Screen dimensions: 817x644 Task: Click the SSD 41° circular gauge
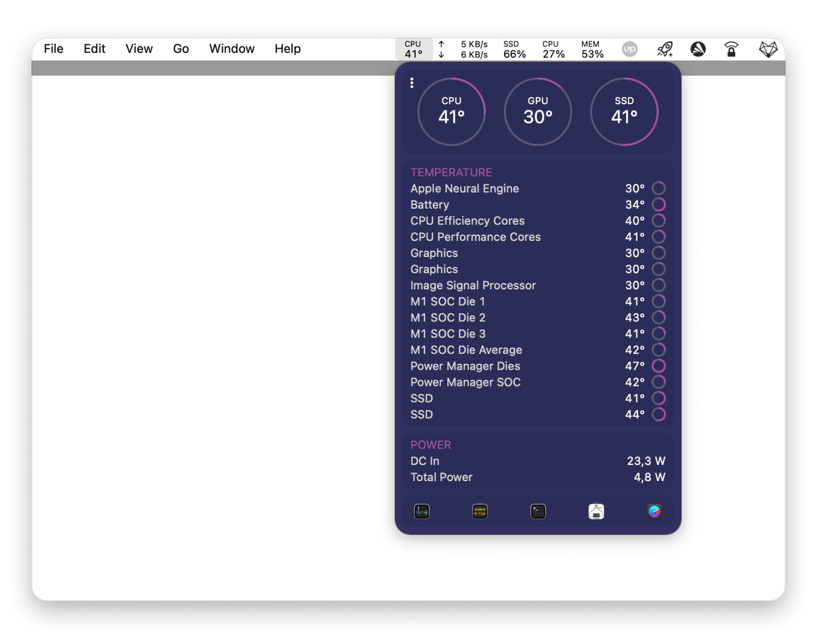pos(624,112)
